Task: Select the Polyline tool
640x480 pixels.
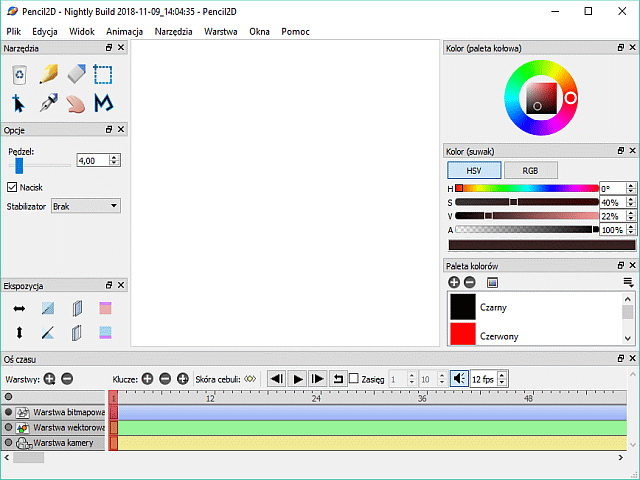Action: coord(103,103)
